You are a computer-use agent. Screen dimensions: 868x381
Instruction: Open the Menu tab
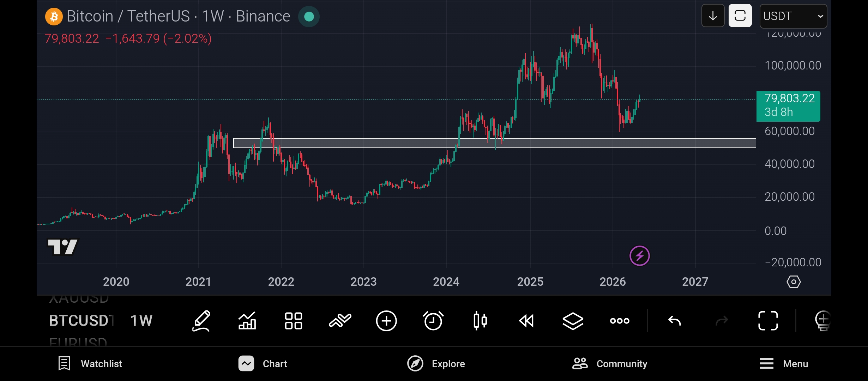pyautogui.click(x=784, y=364)
